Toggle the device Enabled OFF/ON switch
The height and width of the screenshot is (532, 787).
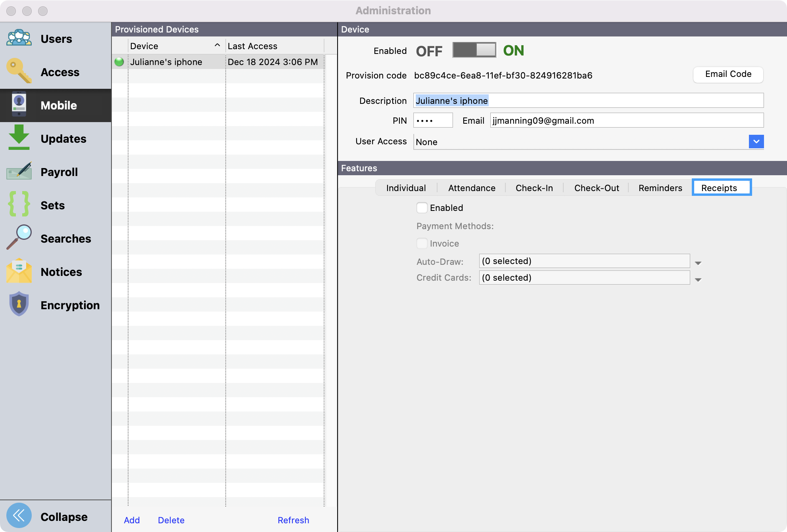coord(474,50)
